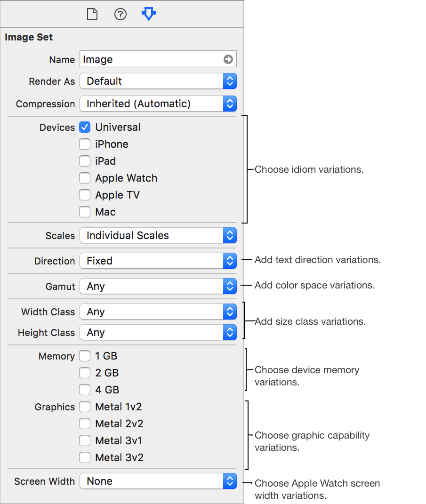Image resolution: width=426 pixels, height=504 pixels.
Task: Click the Name text field
Action: [151, 59]
